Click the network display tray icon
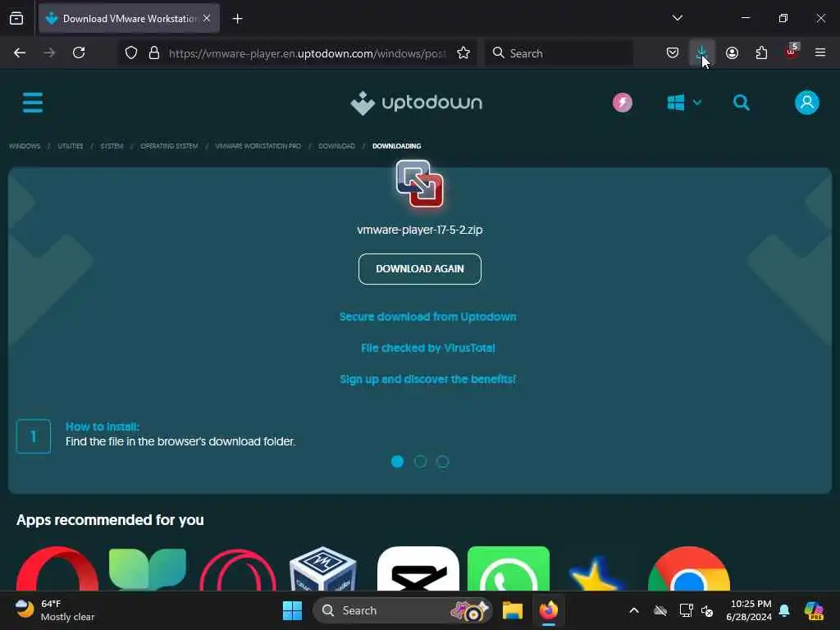The width and height of the screenshot is (840, 630). coord(685,610)
